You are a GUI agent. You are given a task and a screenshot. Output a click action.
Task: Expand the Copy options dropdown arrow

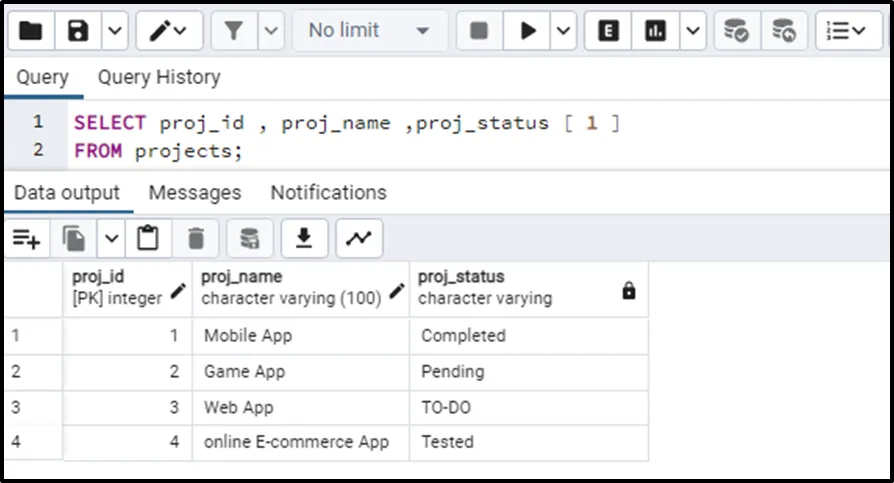[x=111, y=238]
